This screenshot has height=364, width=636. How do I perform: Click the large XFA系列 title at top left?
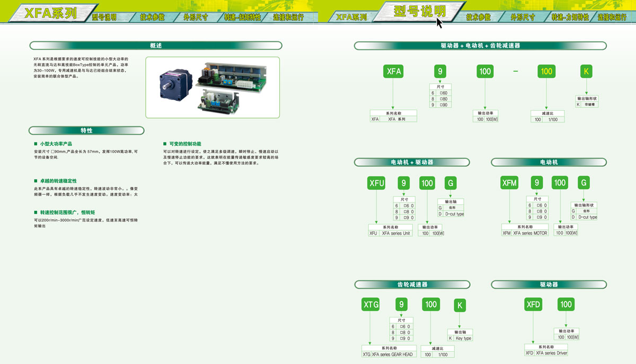point(50,13)
